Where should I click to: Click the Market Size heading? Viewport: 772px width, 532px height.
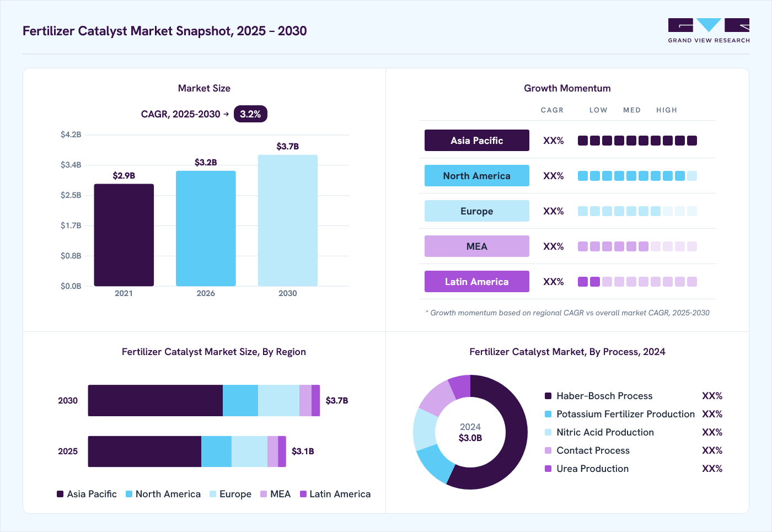tap(204, 88)
